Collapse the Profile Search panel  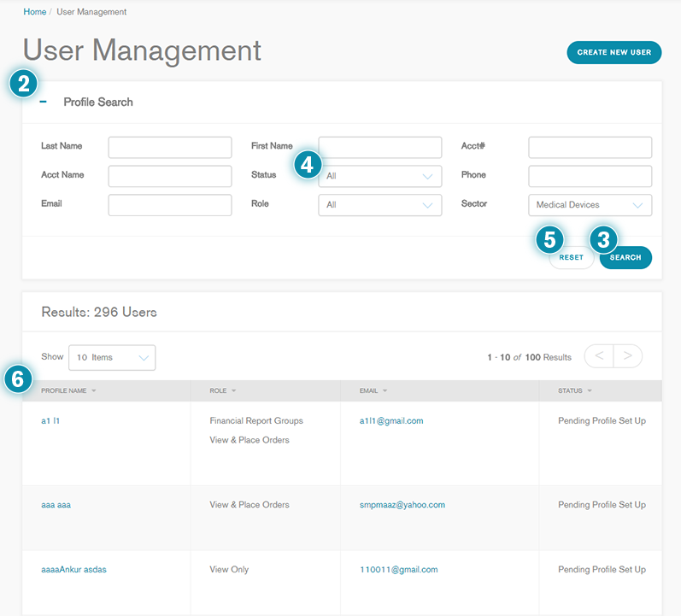click(x=44, y=102)
